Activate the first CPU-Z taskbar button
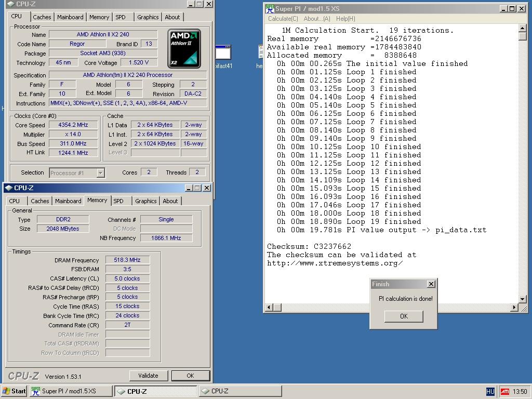The image size is (532, 399). pos(156,391)
